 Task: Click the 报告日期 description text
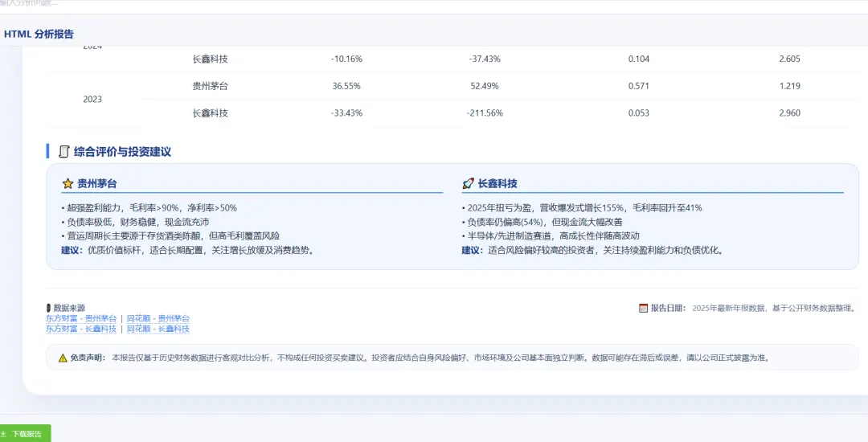pyautogui.click(x=775, y=308)
